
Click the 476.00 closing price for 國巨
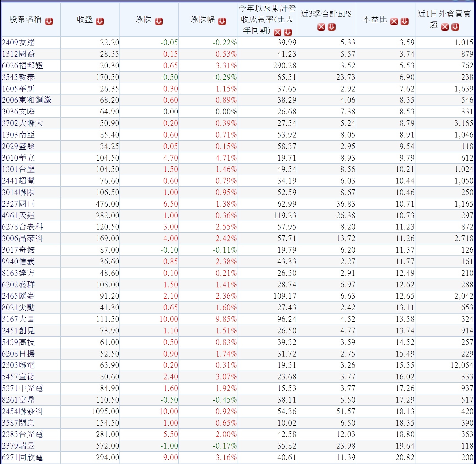(x=108, y=204)
